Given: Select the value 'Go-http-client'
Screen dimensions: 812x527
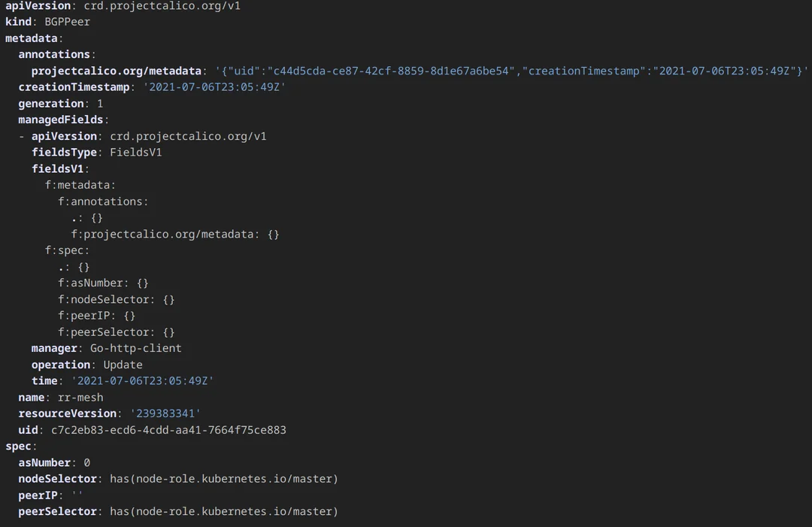Looking at the screenshot, I should click(x=135, y=348).
